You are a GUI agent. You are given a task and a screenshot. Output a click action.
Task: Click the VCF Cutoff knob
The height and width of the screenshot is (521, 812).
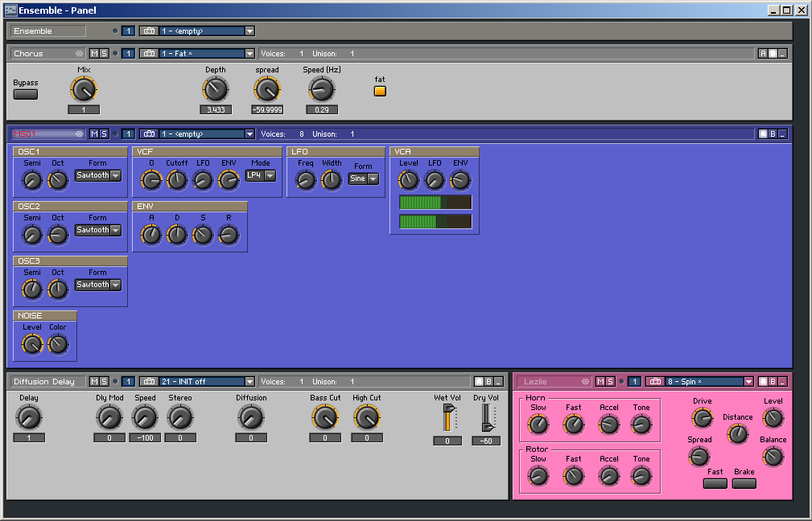point(177,181)
